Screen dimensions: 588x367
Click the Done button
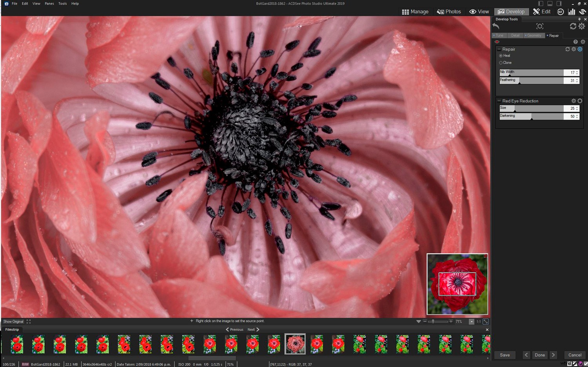(540, 355)
